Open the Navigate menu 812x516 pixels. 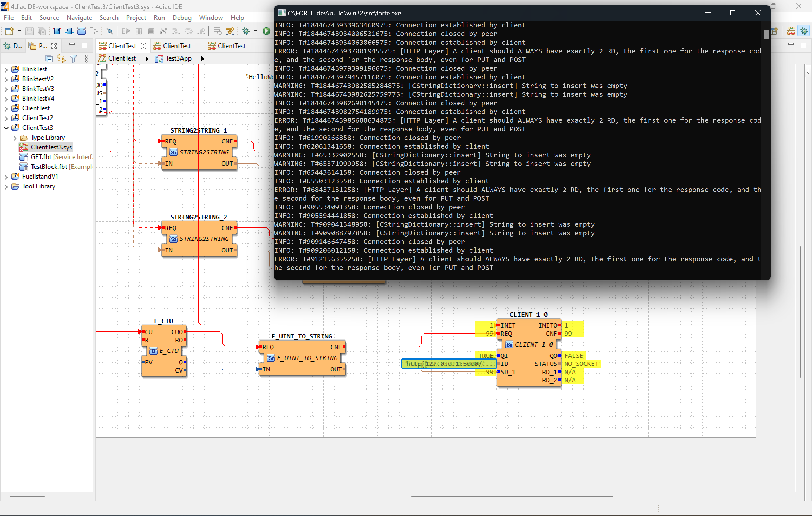[79, 18]
